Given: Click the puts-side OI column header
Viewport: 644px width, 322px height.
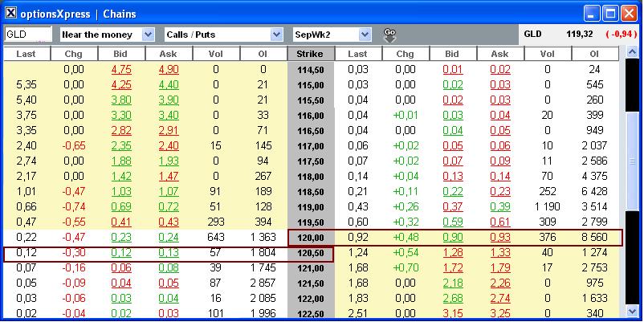Looking at the screenshot, I should [x=594, y=54].
